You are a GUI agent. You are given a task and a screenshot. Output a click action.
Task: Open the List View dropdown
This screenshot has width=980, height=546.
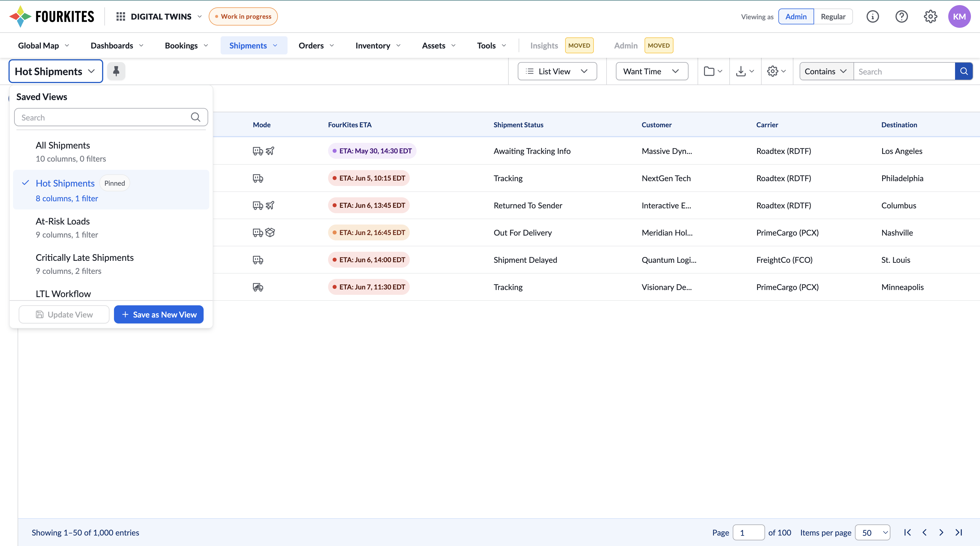[557, 71]
